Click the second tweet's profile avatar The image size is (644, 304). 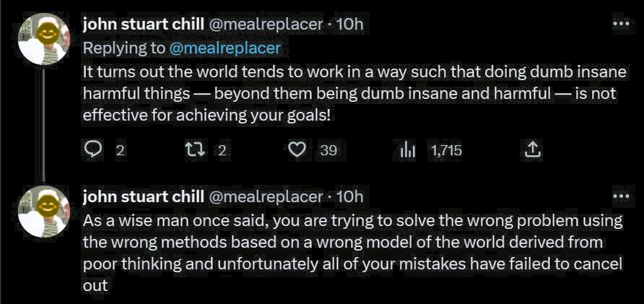click(43, 211)
